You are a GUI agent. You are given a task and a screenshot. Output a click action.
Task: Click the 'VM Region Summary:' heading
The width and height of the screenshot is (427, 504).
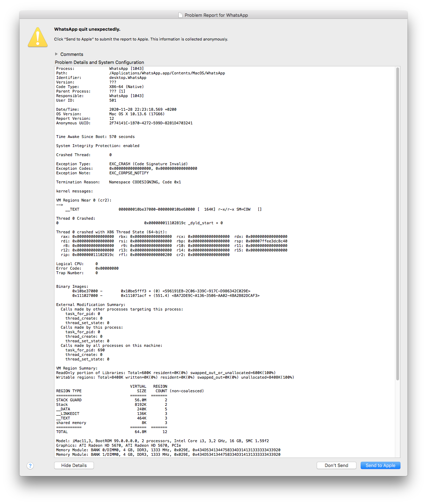click(x=77, y=368)
